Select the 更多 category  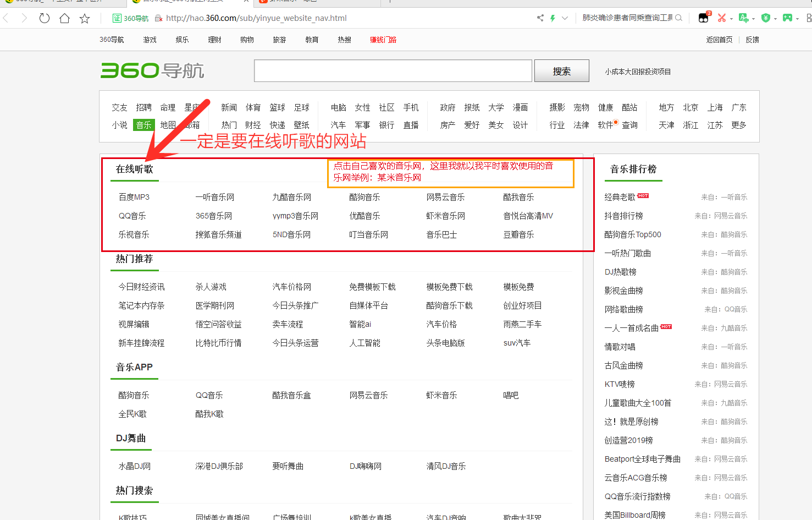point(739,125)
